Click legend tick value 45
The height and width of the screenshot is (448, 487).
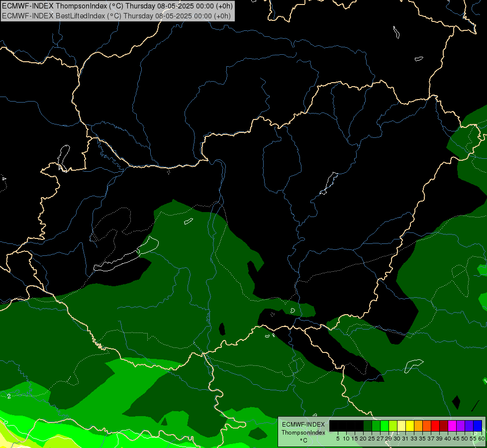[456, 439]
